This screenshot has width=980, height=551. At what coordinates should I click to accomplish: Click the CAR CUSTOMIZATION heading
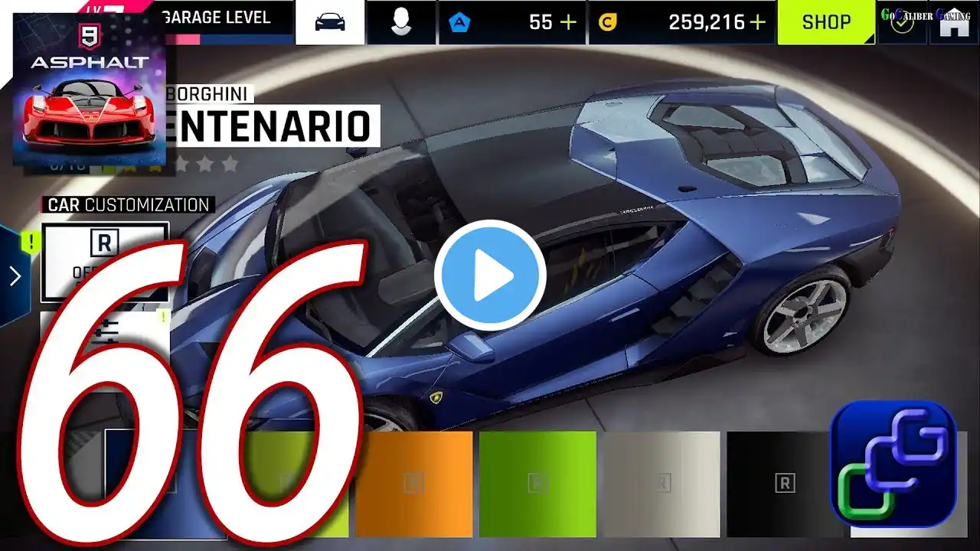(129, 205)
